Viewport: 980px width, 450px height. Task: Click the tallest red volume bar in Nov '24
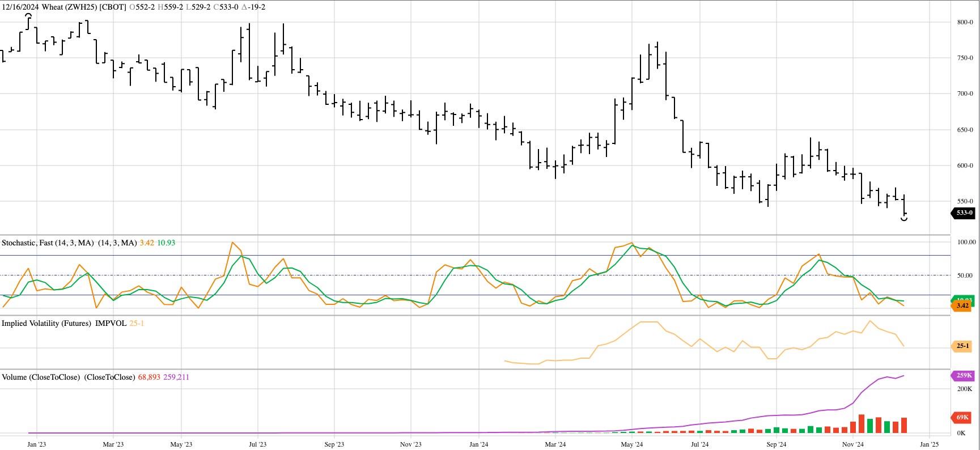coord(862,424)
